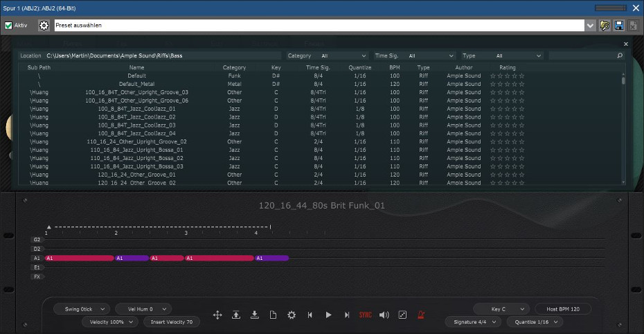644x334 pixels.
Task: Sort riffs by the Rating column header
Action: pyautogui.click(x=508, y=67)
